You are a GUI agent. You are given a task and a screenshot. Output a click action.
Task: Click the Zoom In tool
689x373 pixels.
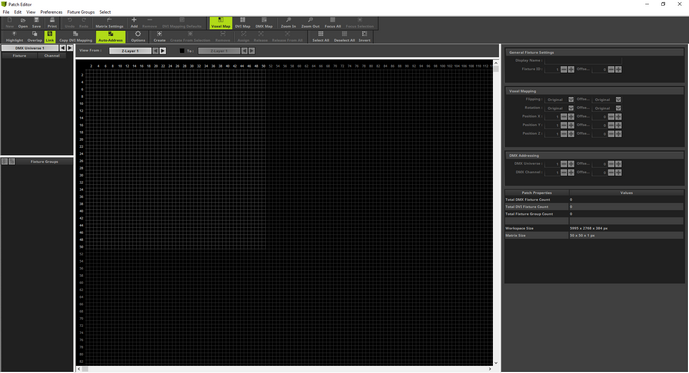pyautogui.click(x=288, y=23)
